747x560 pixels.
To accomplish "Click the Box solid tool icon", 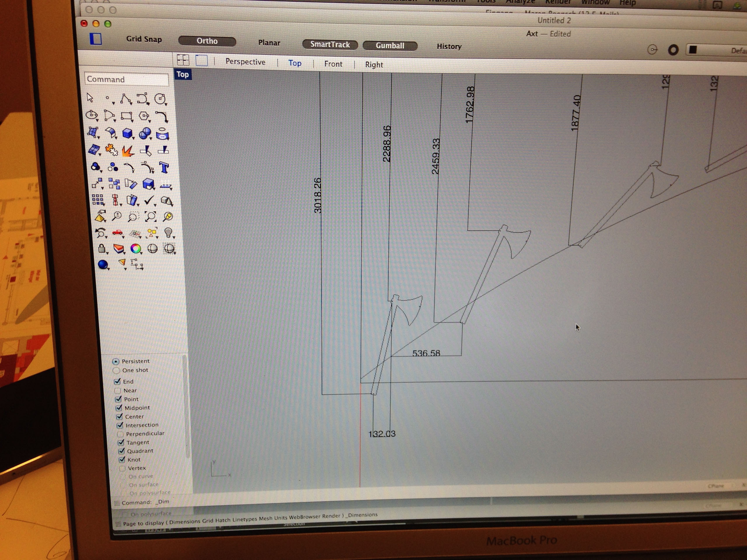I will click(x=127, y=134).
